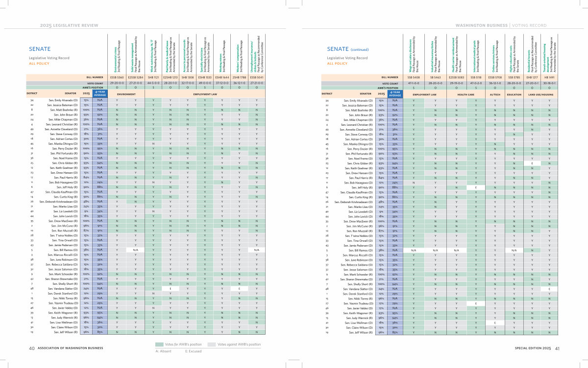This screenshot has width=588, height=368.
Task: Click the 'Environment' category header
Action: tap(126, 93)
